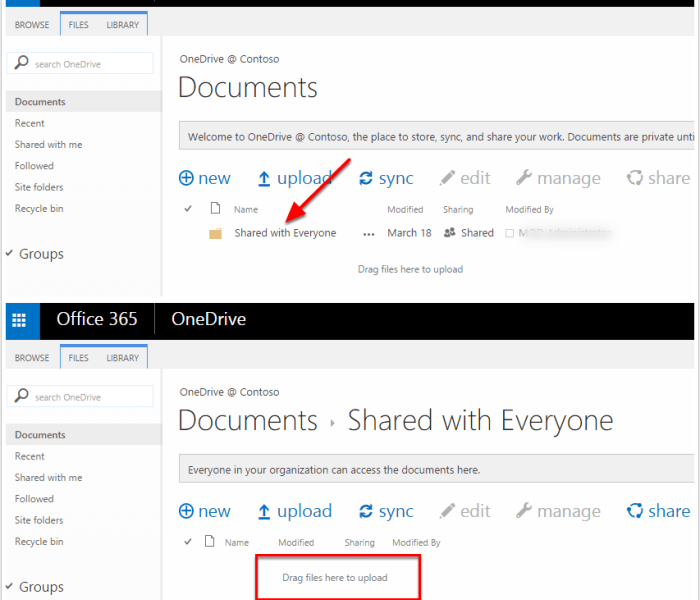The image size is (700, 600).
Task: Sort by Modified By column in upper list
Action: (529, 210)
